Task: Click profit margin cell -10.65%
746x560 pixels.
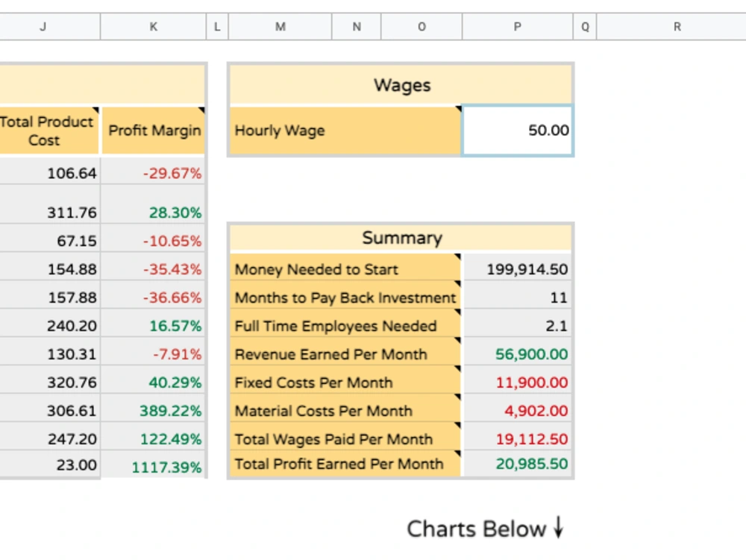Action: [x=153, y=239]
